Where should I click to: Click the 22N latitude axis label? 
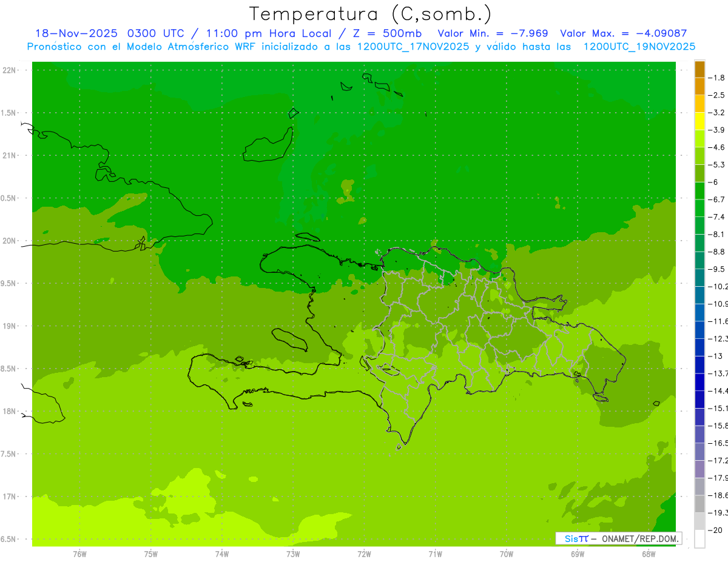10,70
